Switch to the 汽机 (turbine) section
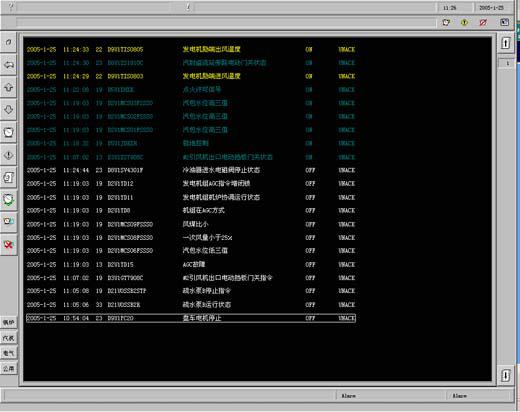The width and height of the screenshot is (520, 412). pos(9,338)
